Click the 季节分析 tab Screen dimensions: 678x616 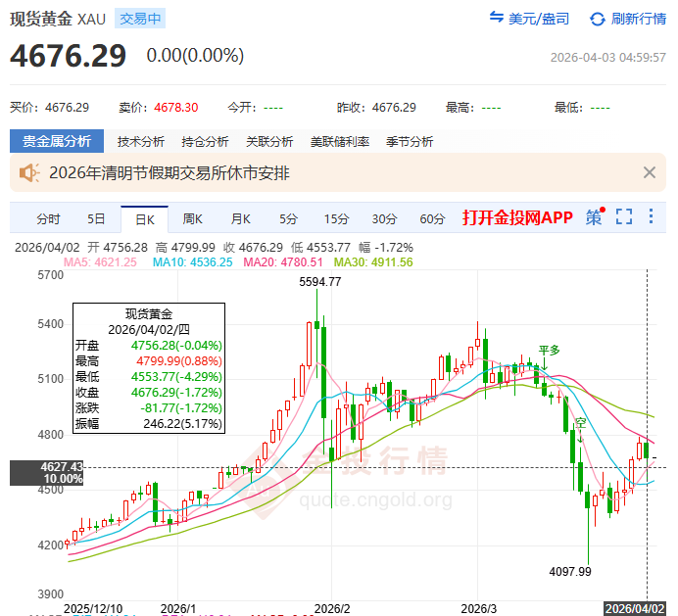click(410, 141)
